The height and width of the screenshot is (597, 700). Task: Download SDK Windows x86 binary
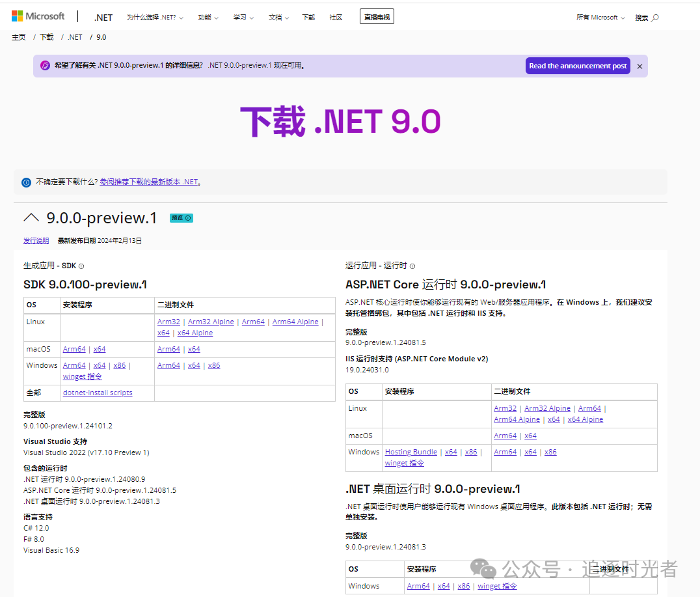pyautogui.click(x=214, y=365)
